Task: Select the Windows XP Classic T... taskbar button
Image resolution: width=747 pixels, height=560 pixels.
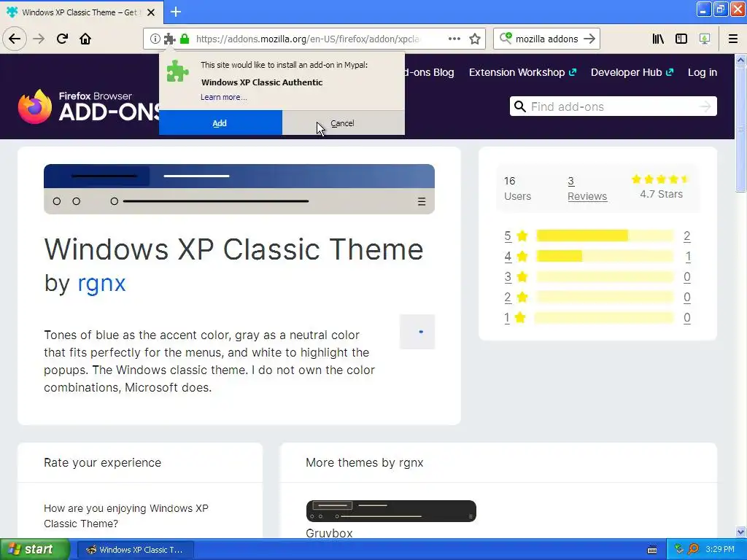Action: click(135, 550)
